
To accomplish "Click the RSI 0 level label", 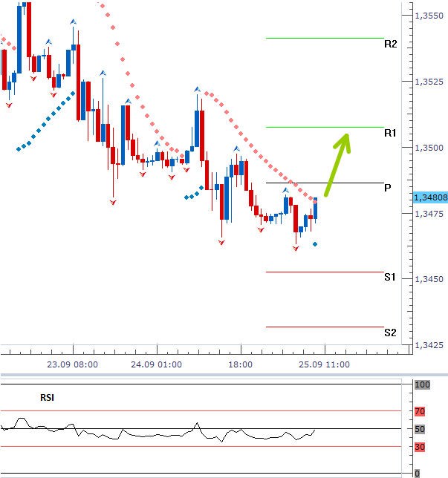I will point(418,474).
